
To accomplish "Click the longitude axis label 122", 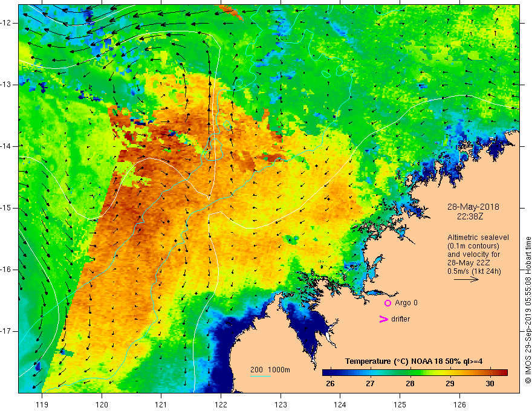I will click(221, 404).
